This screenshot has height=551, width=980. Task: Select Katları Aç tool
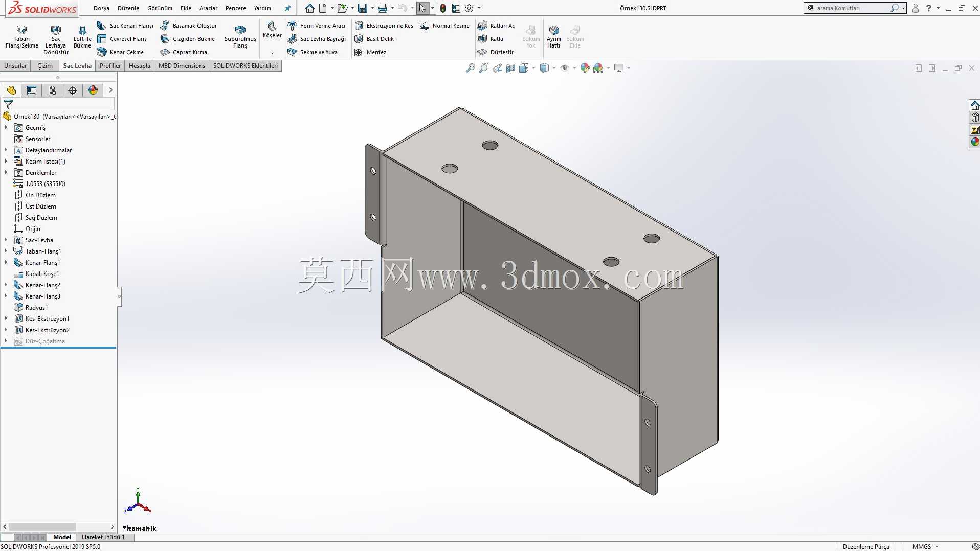pos(496,26)
